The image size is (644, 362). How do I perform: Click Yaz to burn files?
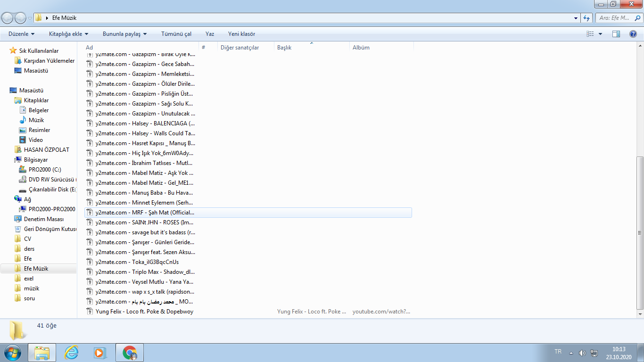click(210, 34)
